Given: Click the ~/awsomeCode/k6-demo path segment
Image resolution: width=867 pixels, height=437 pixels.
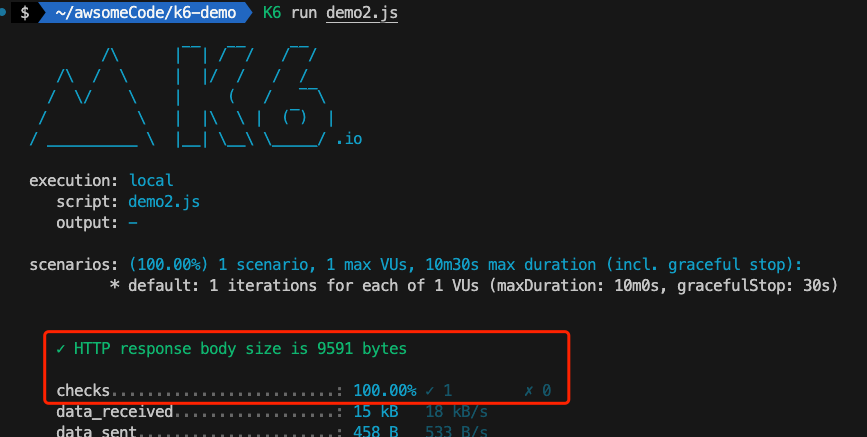Looking at the screenshot, I should [x=145, y=12].
